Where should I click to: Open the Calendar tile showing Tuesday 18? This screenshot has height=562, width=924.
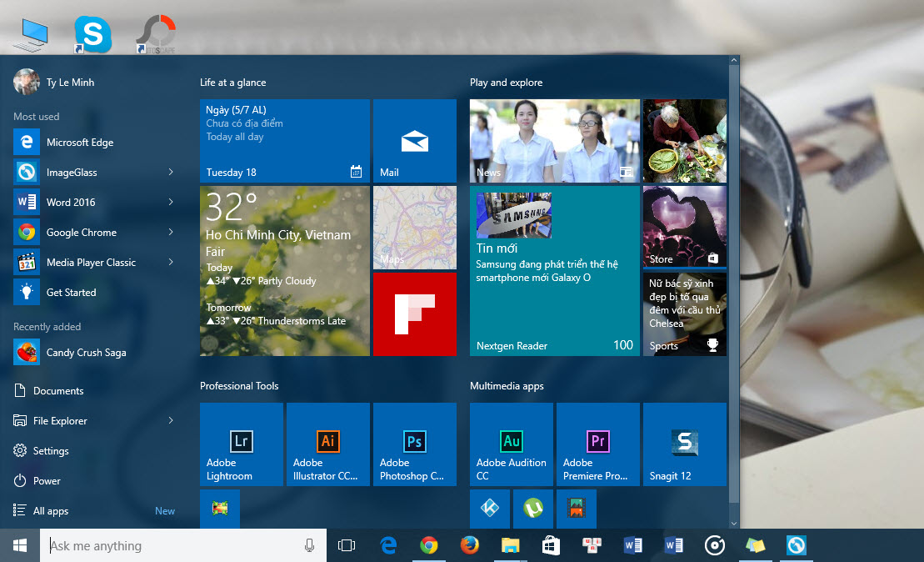pyautogui.click(x=285, y=141)
